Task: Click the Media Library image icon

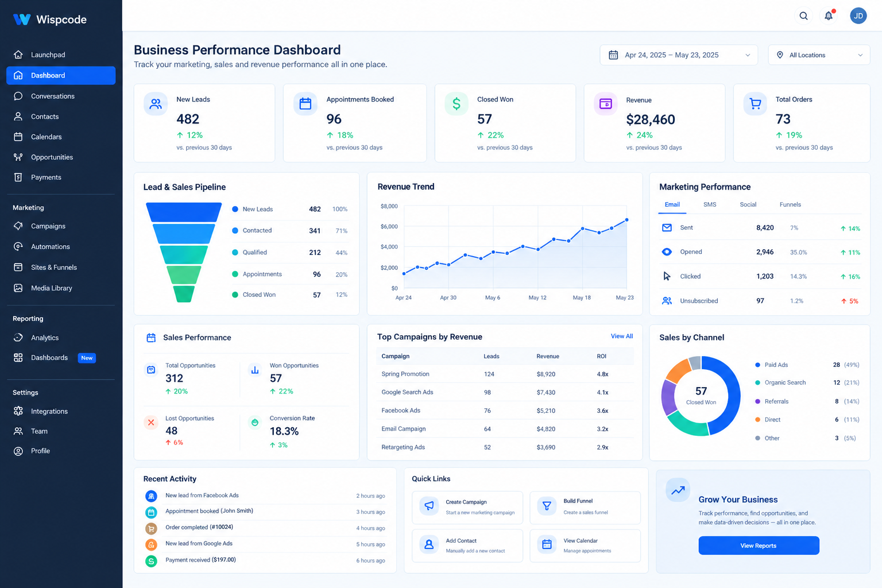Action: 18,288
